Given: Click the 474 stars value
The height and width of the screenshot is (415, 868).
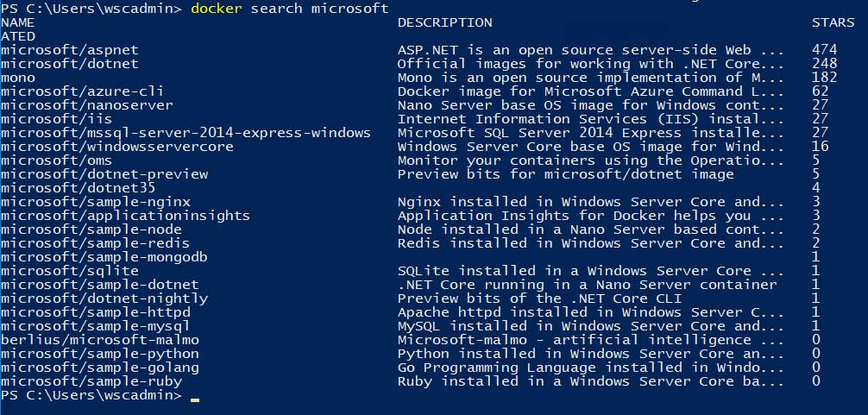Looking at the screenshot, I should 825,50.
